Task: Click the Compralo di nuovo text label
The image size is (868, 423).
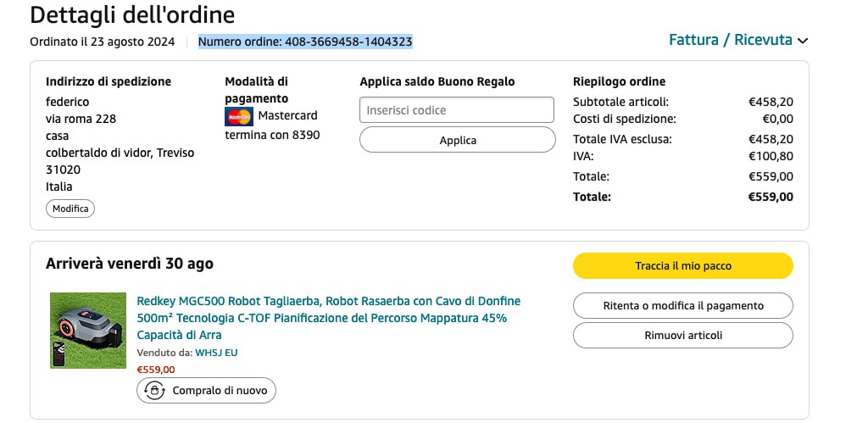Action: click(x=220, y=391)
